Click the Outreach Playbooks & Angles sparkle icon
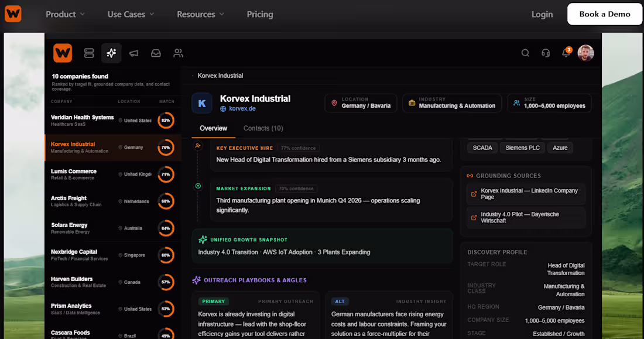644x339 pixels. tap(196, 280)
